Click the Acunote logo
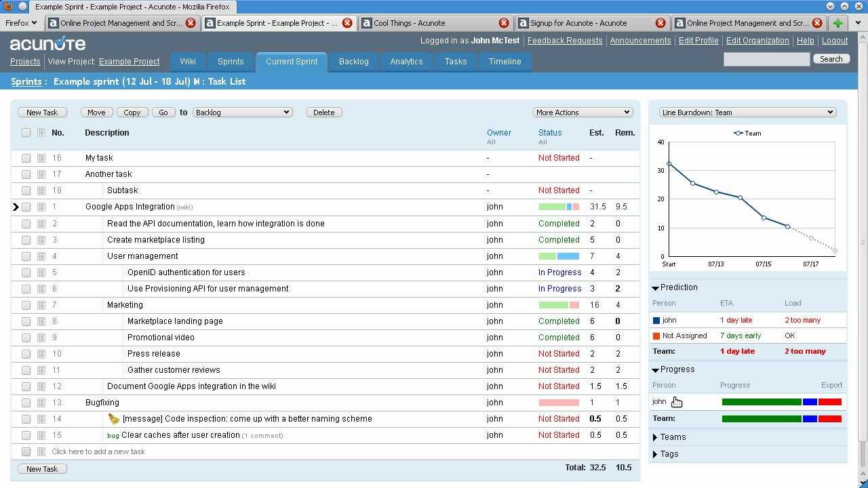 (47, 44)
